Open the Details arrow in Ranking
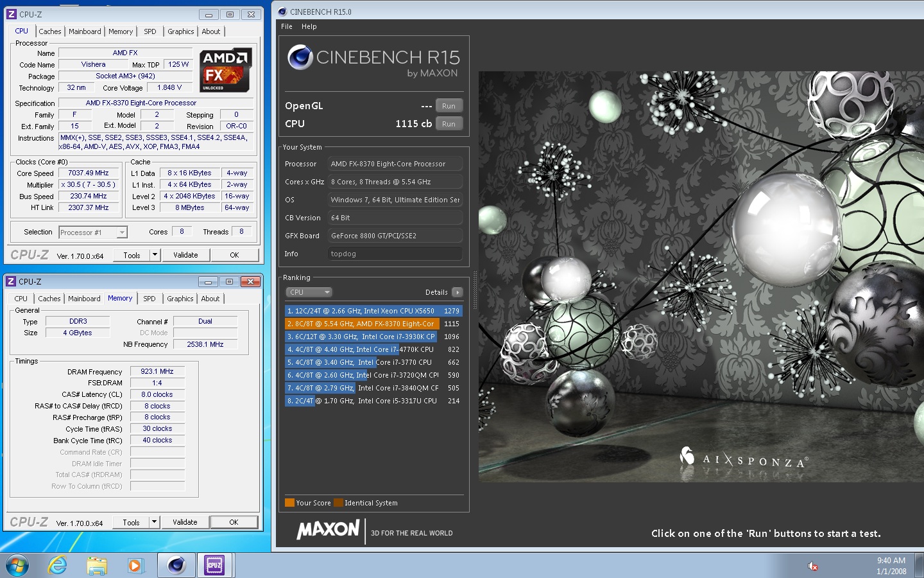Viewport: 924px width, 578px height. (458, 292)
